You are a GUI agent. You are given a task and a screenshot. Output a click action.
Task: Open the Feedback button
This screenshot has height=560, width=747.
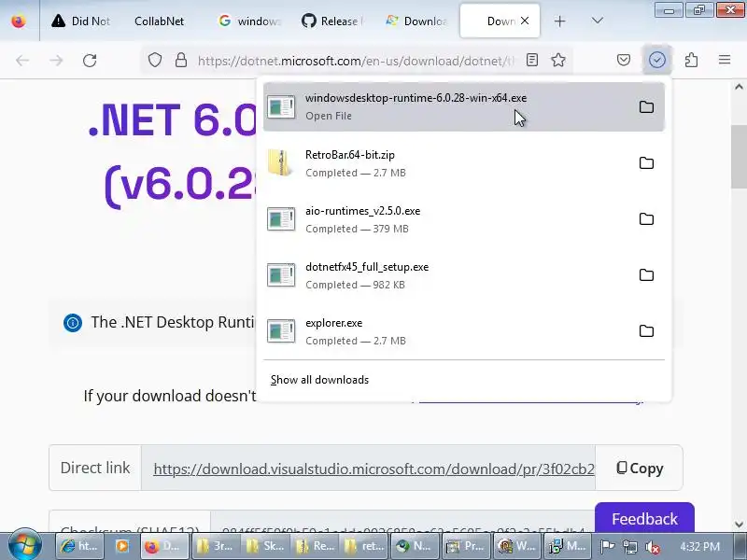tap(644, 518)
